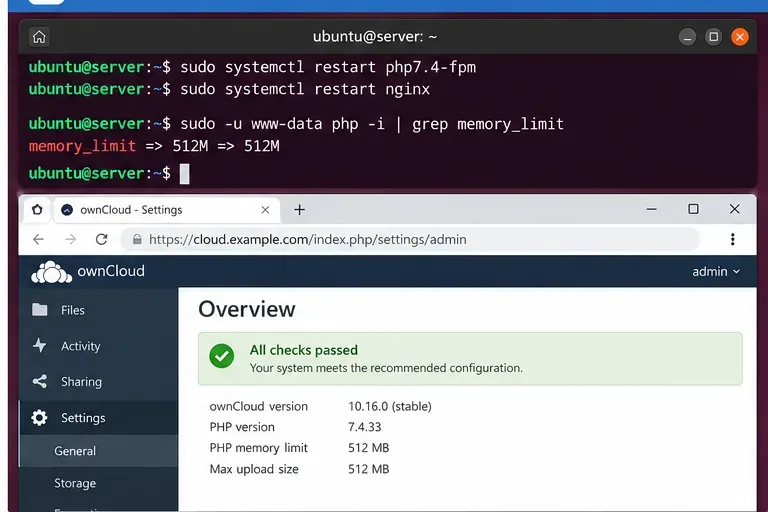Image resolution: width=768 pixels, height=512 pixels.
Task: Open a new browser tab with plus
Action: point(299,210)
